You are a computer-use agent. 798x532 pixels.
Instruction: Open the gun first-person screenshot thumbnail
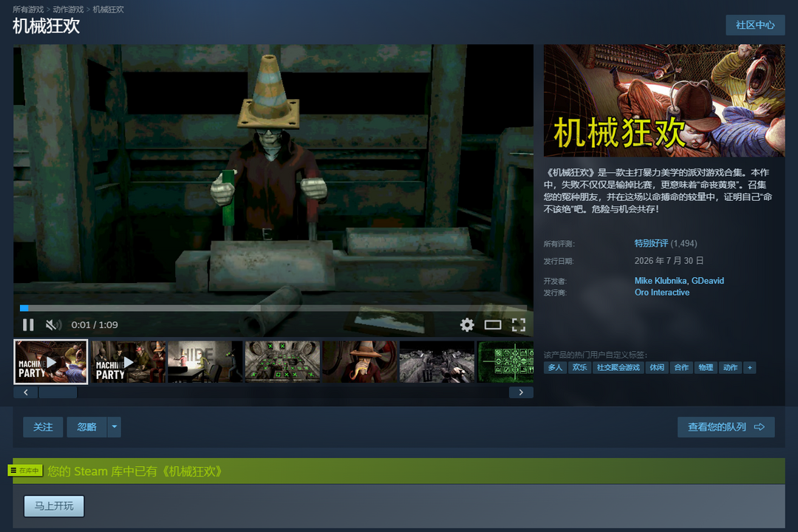click(x=437, y=362)
